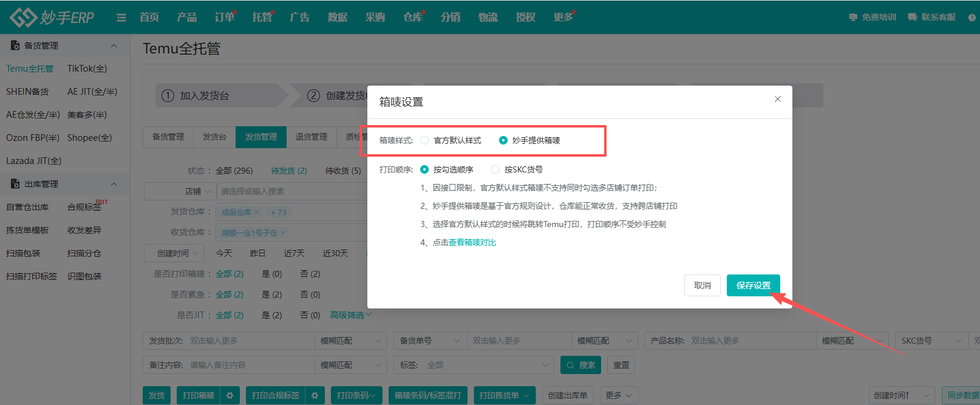Click the 产品名称 input field
This screenshot has height=405, width=980.
(752, 341)
